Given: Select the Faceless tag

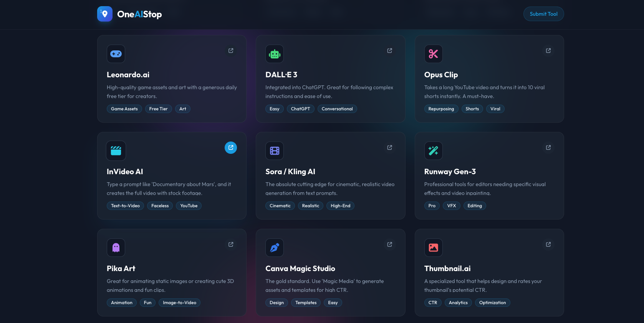Looking at the screenshot, I should pyautogui.click(x=160, y=206).
